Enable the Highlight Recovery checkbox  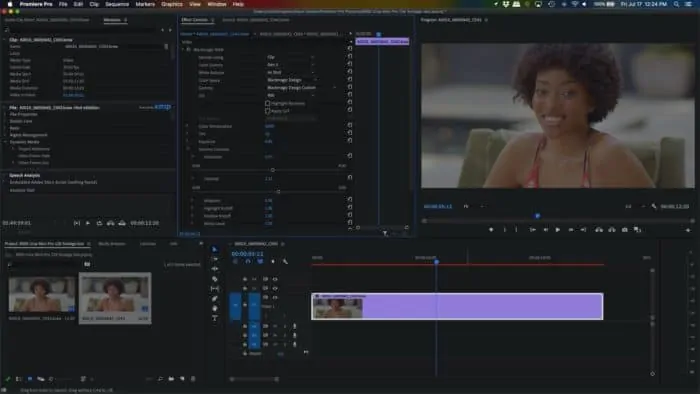click(x=268, y=104)
